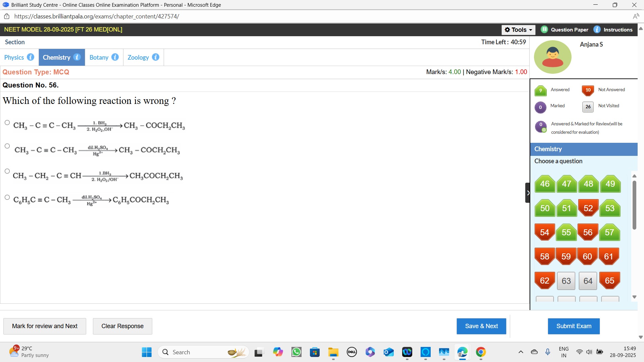Collapse the question palette side panel
The image size is (644, 362).
pyautogui.click(x=528, y=193)
